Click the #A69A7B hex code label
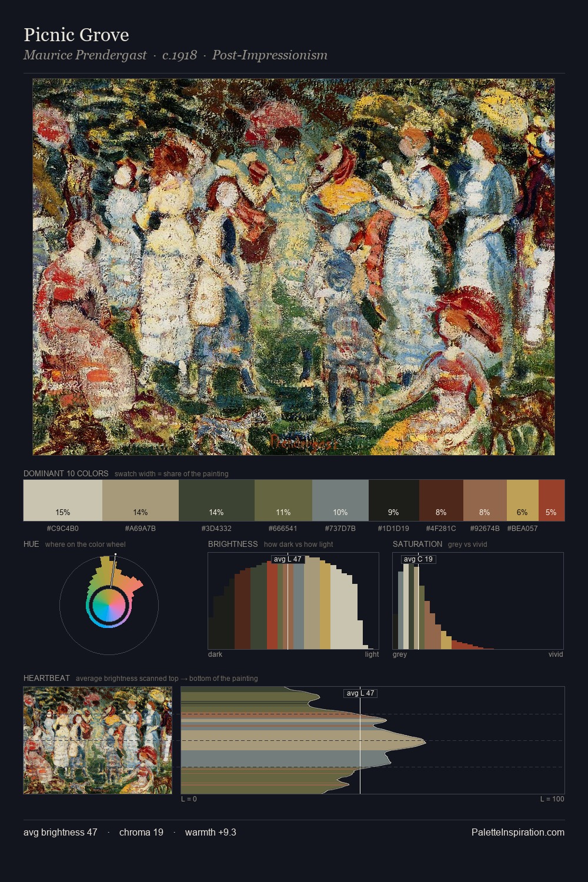This screenshot has height=882, width=588. [x=141, y=529]
